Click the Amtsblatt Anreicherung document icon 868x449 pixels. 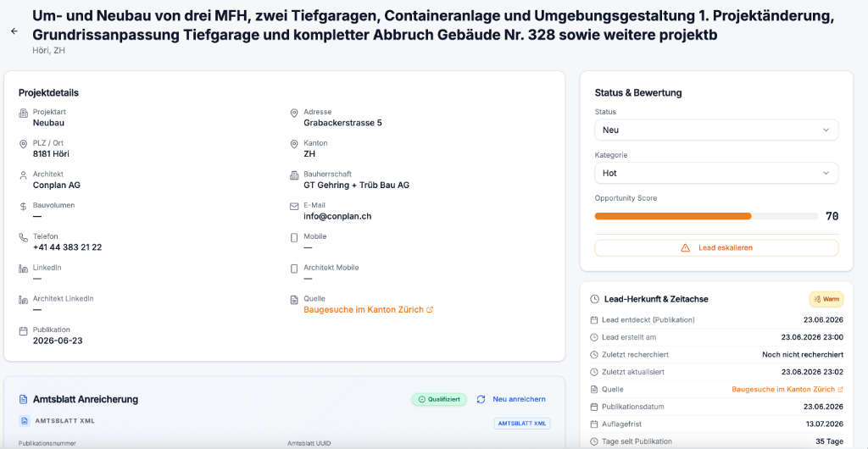point(23,399)
